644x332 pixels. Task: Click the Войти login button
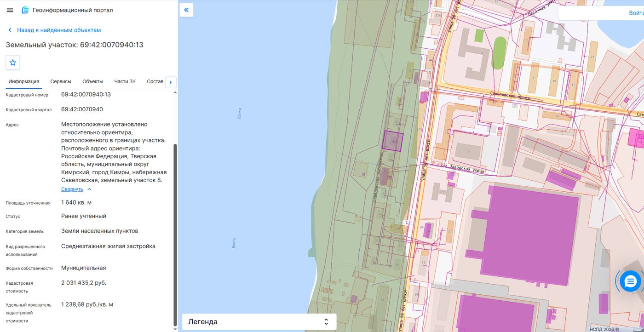coord(636,13)
